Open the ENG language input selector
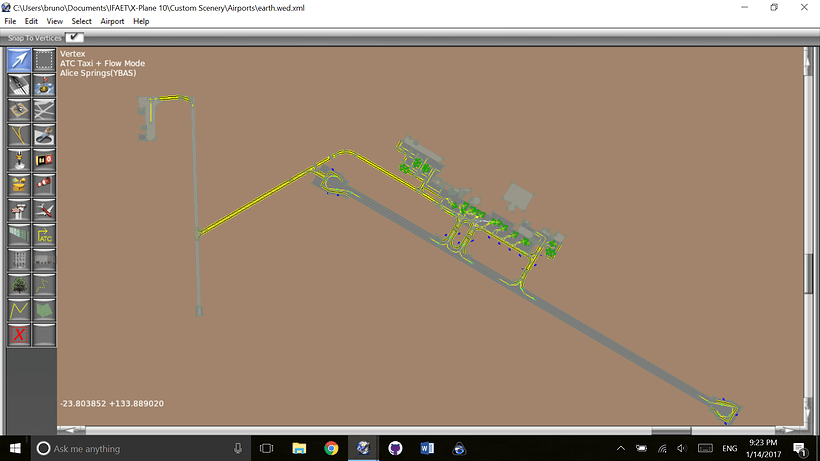The width and height of the screenshot is (820, 461). tap(730, 448)
